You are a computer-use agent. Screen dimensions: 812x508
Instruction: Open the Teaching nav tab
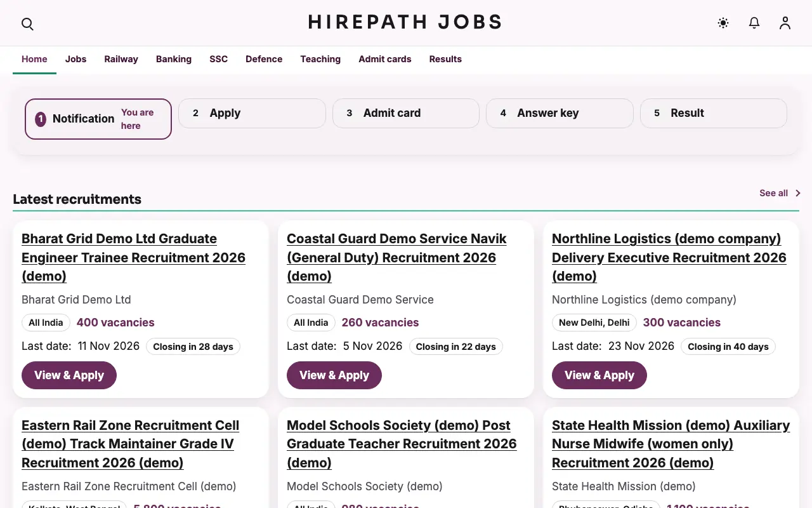coord(320,59)
